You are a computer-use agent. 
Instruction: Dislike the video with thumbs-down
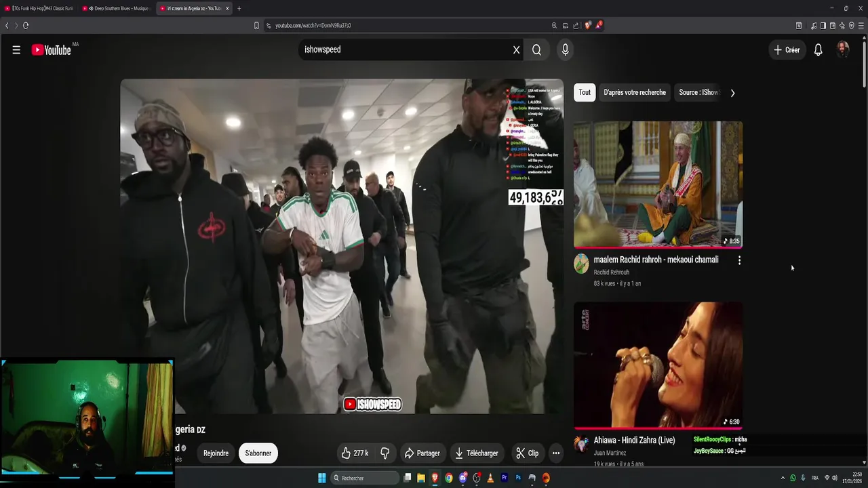384,453
